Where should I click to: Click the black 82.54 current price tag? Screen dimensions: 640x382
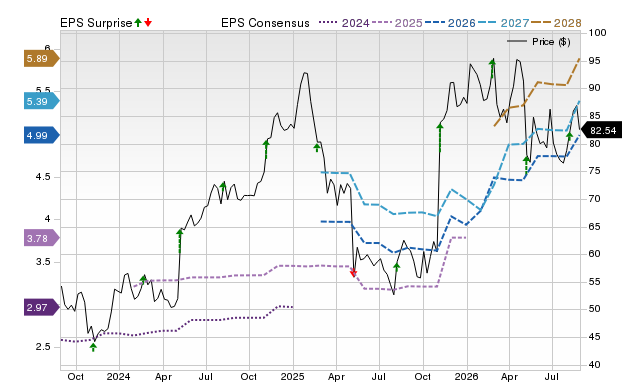coord(601,130)
